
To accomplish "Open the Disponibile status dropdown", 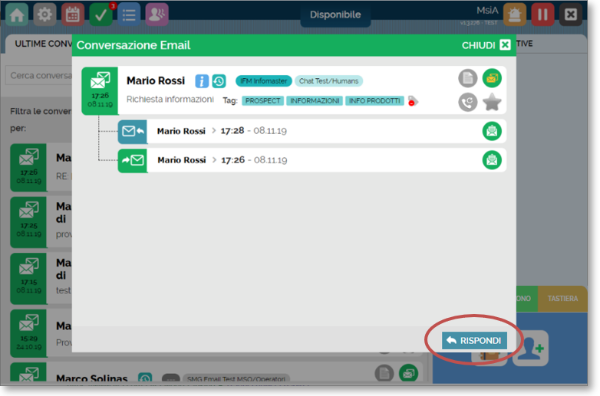I will tap(335, 15).
